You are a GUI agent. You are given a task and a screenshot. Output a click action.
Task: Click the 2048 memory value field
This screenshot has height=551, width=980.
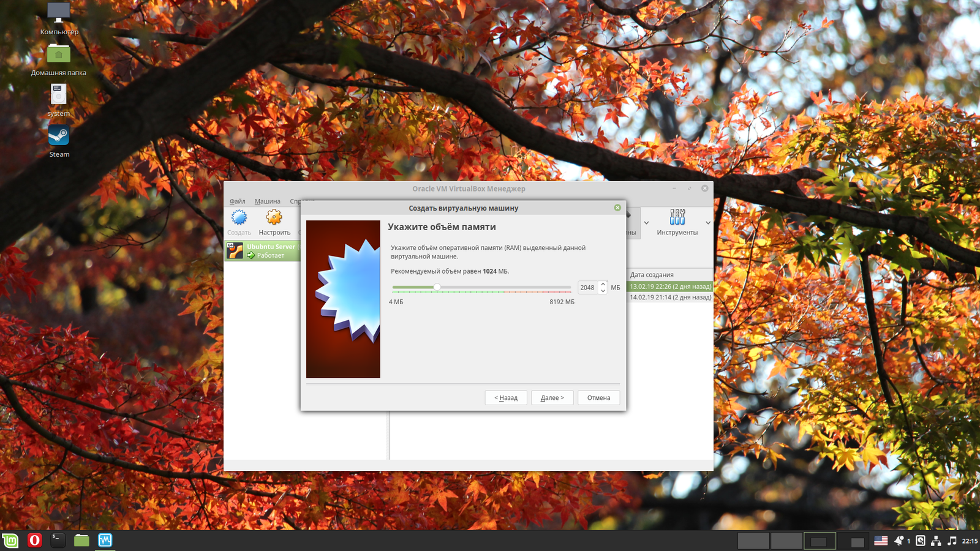[x=589, y=288]
